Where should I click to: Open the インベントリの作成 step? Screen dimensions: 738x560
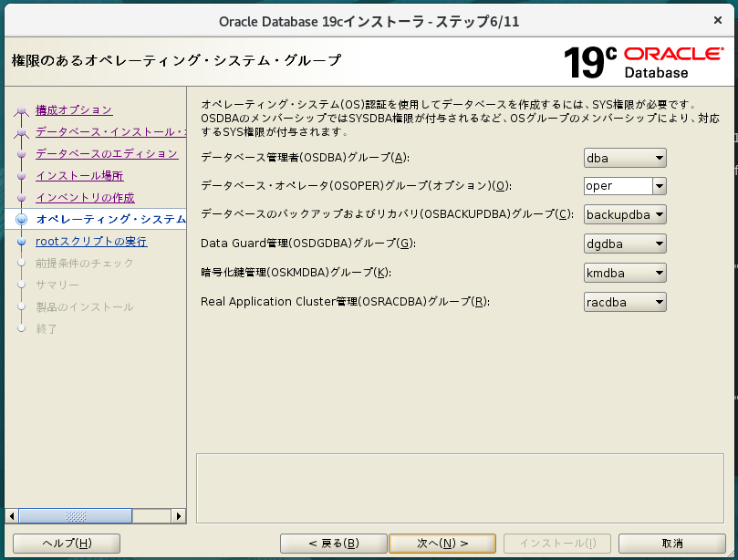point(85,198)
